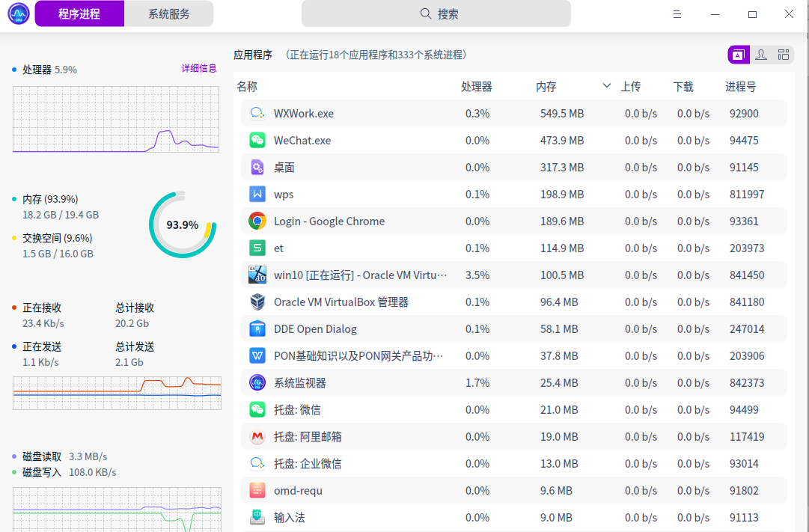This screenshot has width=809, height=532.
Task: Click the WXWork.exe process icon
Action: [x=257, y=113]
